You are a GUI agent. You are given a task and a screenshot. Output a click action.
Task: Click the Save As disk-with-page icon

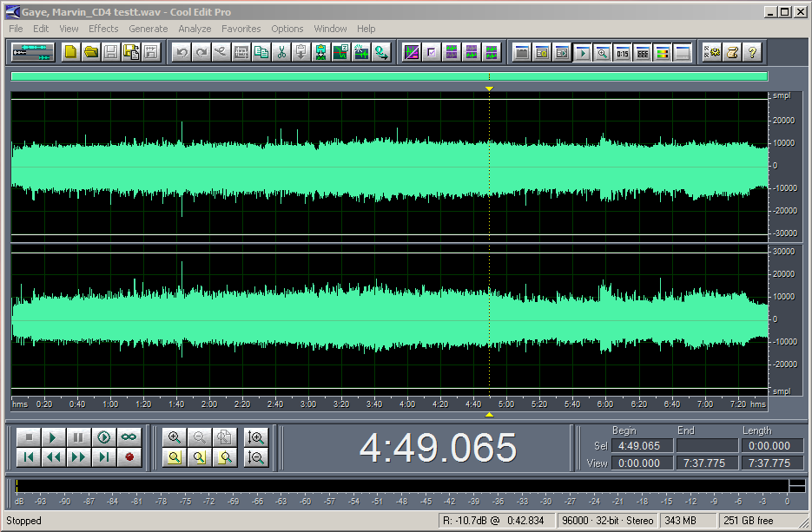coord(131,52)
